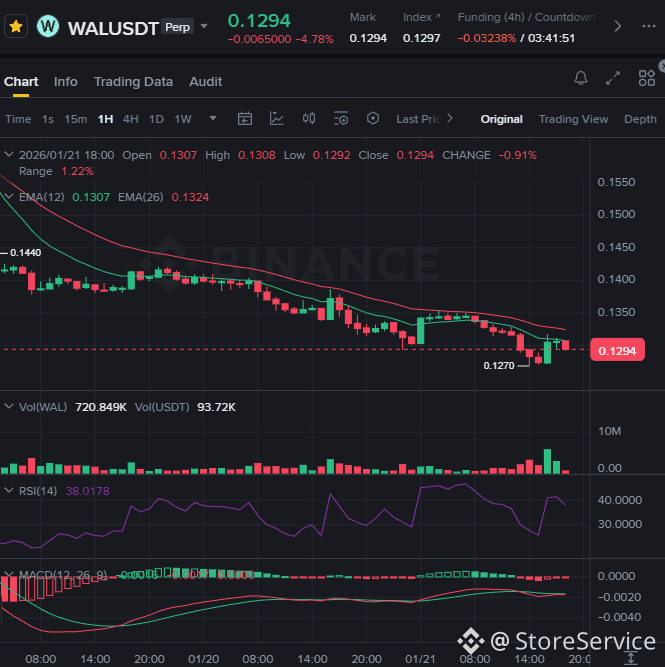
Task: Collapse the Vol(WAL) volume legend
Action: (x=9, y=406)
